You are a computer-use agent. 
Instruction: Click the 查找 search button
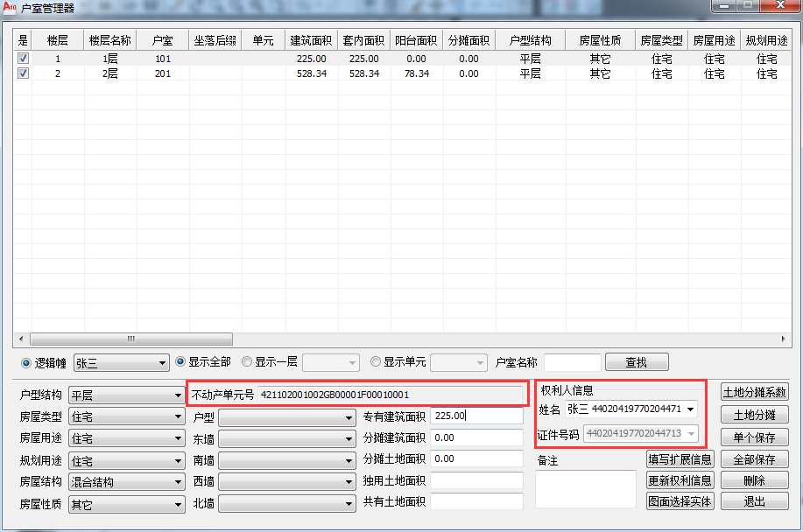pos(636,362)
